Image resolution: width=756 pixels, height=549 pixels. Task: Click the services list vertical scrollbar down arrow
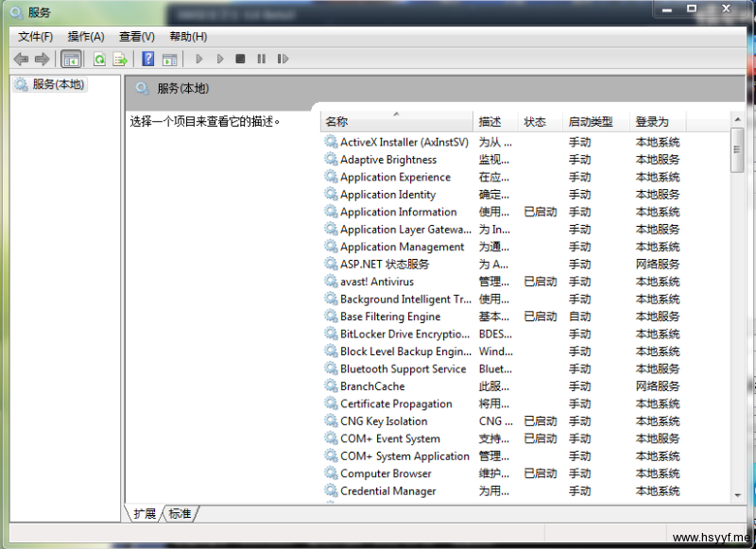tap(737, 494)
